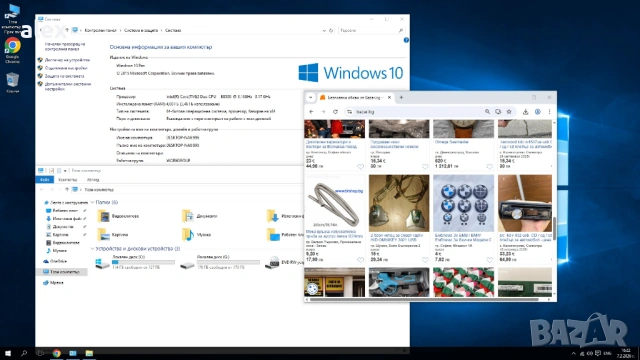Reload the bazar.bg page
640x360 pixels.
[335, 111]
